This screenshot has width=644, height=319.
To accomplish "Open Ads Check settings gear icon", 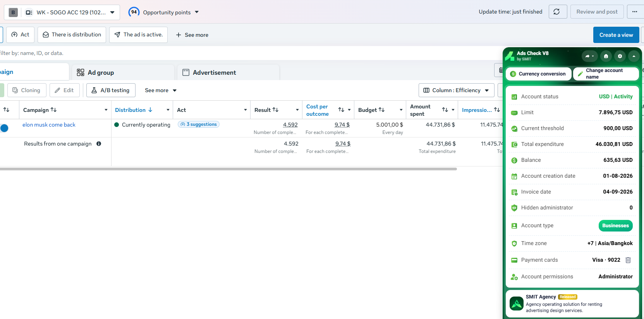I will coord(620,56).
